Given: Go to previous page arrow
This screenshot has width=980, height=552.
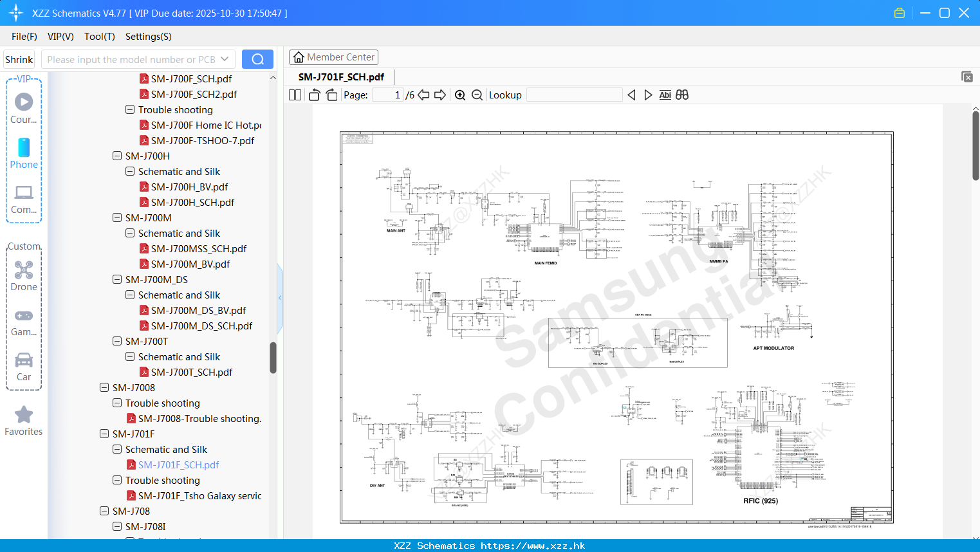Looking at the screenshot, I should click(x=423, y=95).
